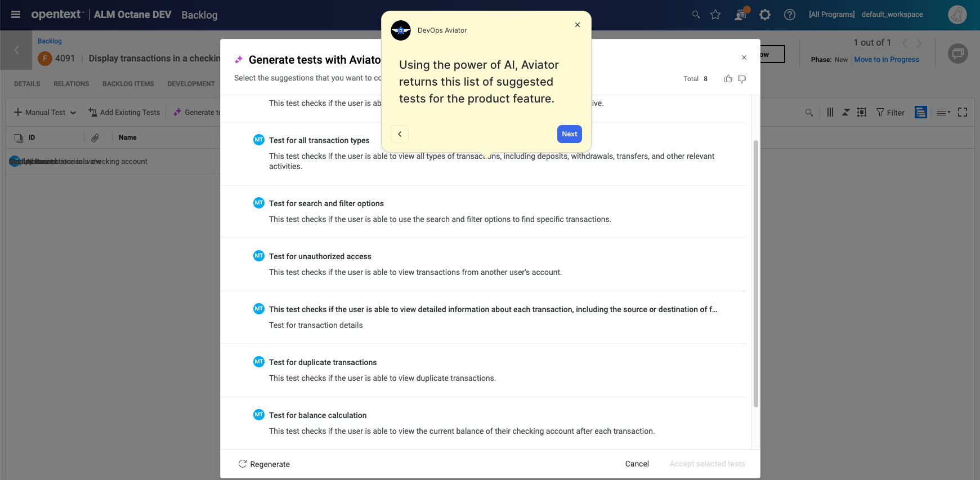Open user avatar menu
The width and height of the screenshot is (980, 480).
tap(957, 15)
